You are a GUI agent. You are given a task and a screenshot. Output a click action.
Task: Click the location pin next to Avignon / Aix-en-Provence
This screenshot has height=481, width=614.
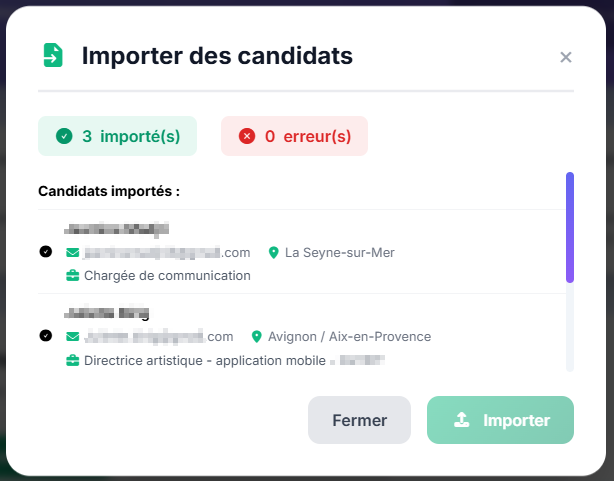(256, 337)
